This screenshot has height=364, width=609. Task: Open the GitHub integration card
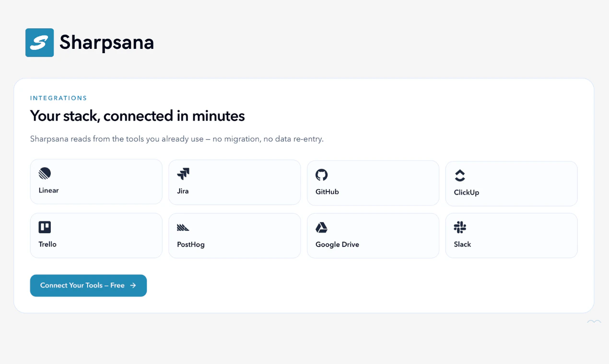pos(373,182)
